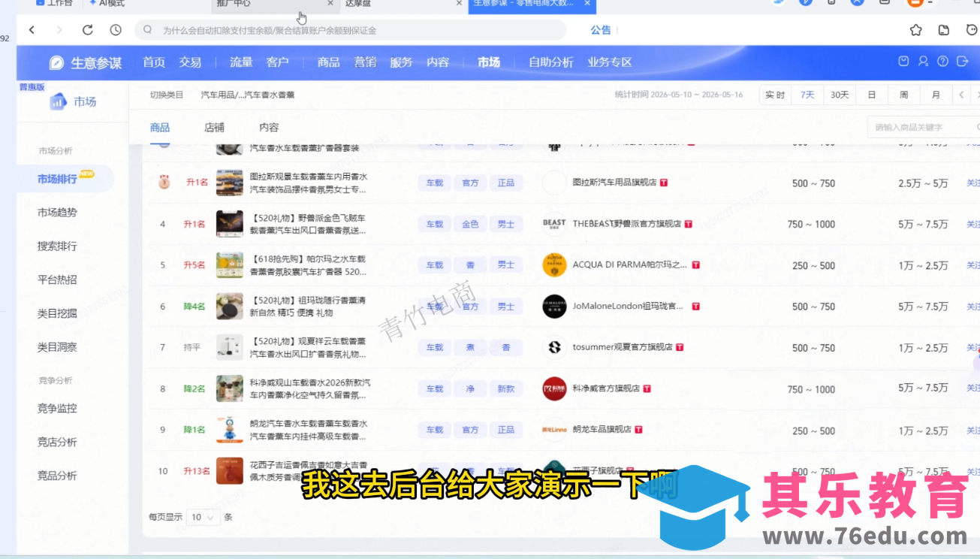Open the 切换类目 category switcher
The width and height of the screenshot is (980, 559).
pyautogui.click(x=167, y=95)
